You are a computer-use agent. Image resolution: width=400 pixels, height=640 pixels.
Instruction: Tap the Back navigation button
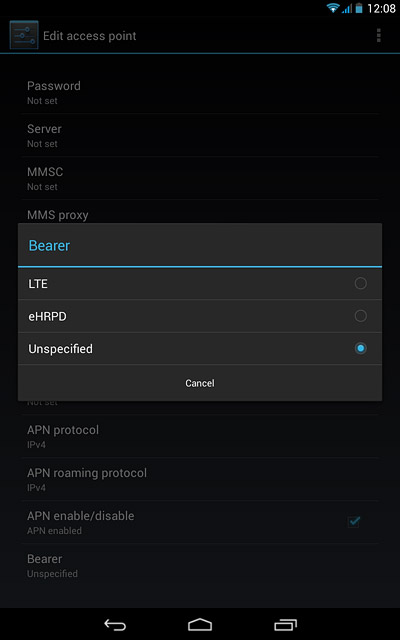pos(115,624)
